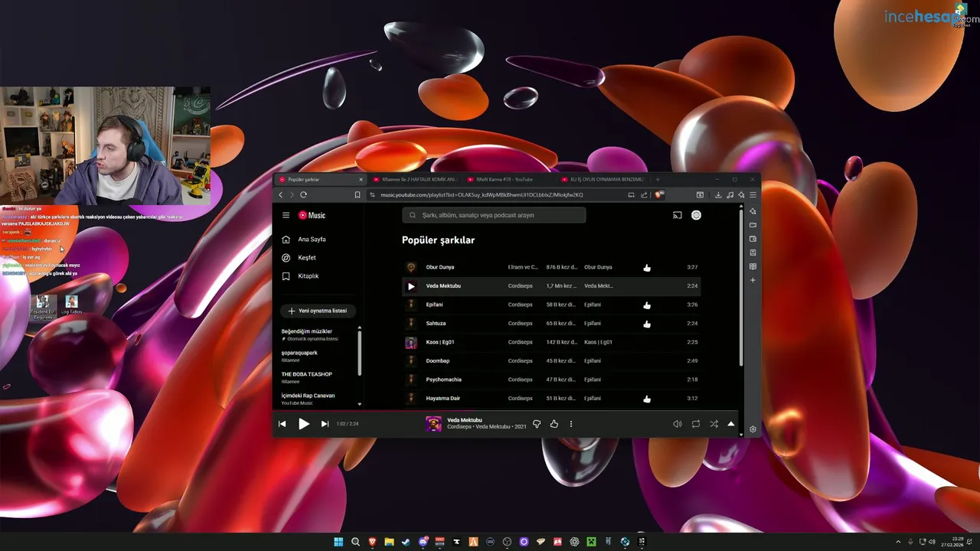This screenshot has width=980, height=551.
Task: Toggle shuffle in the player bar
Action: (714, 424)
